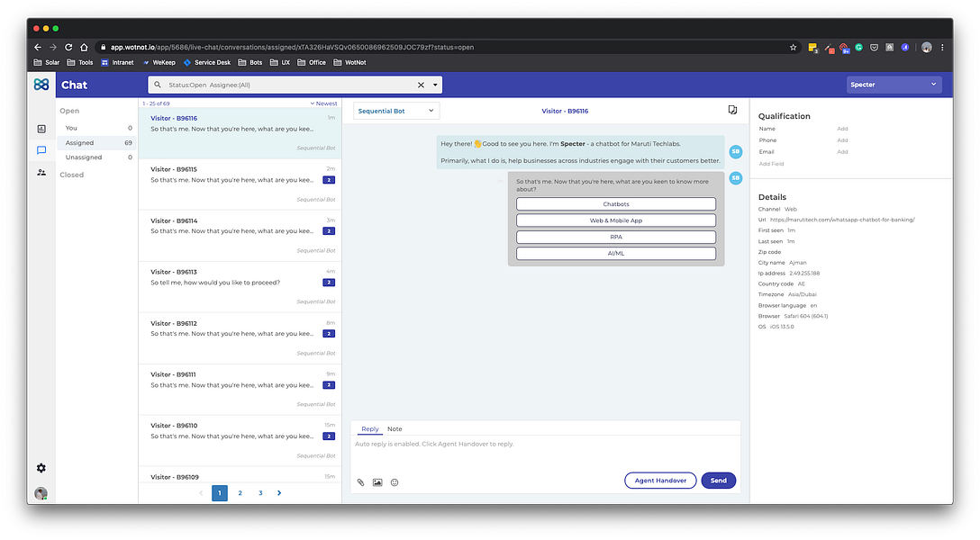Click the conversation notes icon
Screen dimensions: 980x540
[732, 110]
